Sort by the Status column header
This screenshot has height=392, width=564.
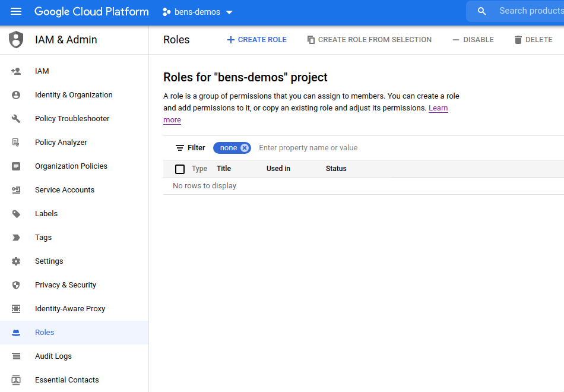[x=336, y=169]
